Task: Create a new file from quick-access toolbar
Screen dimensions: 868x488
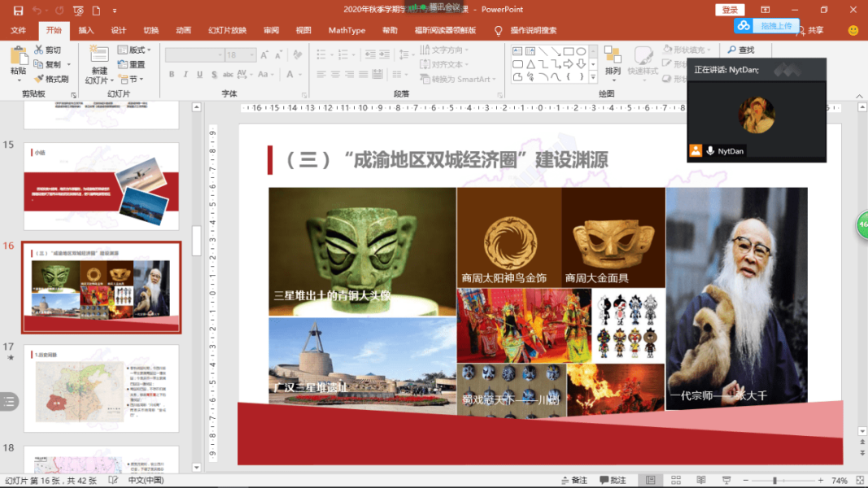Action: click(x=96, y=11)
